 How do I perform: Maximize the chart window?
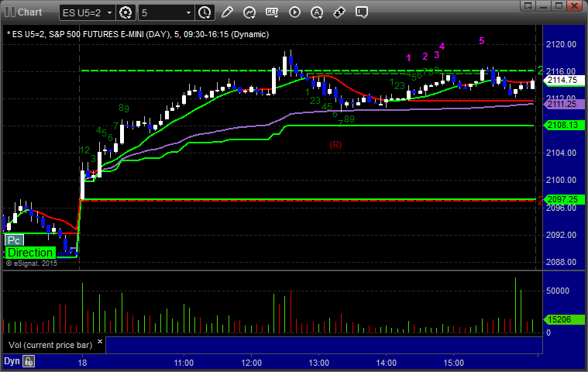559,5
